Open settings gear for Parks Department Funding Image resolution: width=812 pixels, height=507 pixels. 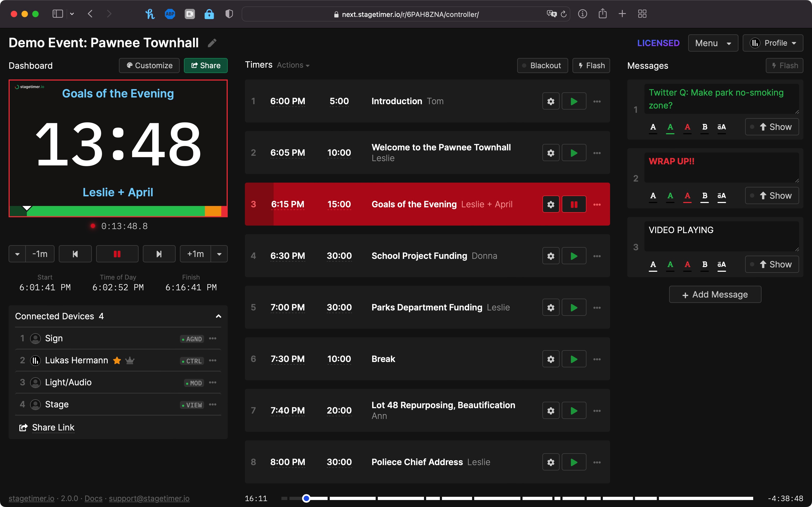pyautogui.click(x=550, y=307)
